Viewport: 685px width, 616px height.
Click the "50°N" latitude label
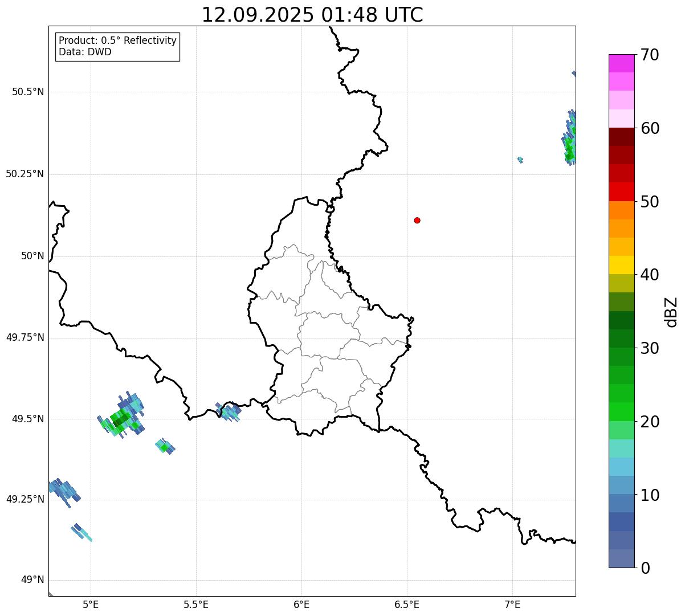point(32,256)
